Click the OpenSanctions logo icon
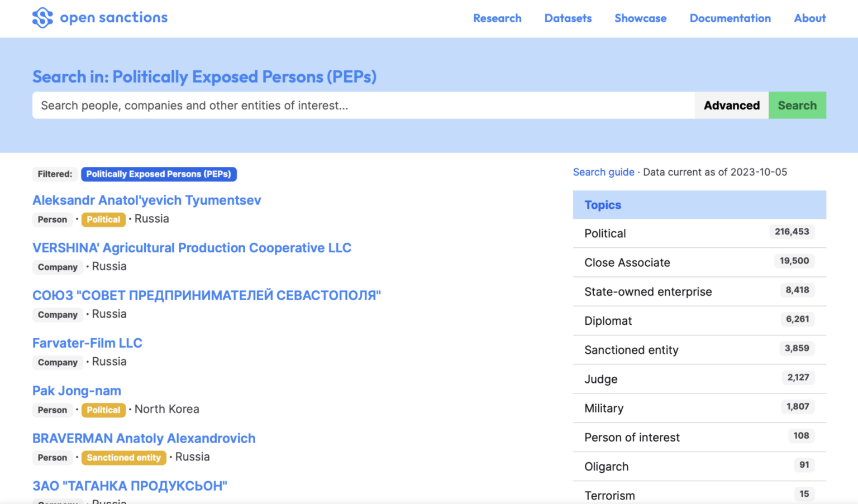This screenshot has width=858, height=504. tap(42, 18)
